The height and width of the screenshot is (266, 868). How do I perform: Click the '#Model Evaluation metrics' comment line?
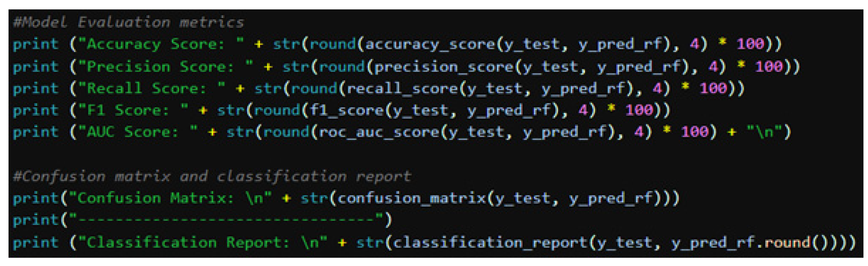[x=128, y=22]
